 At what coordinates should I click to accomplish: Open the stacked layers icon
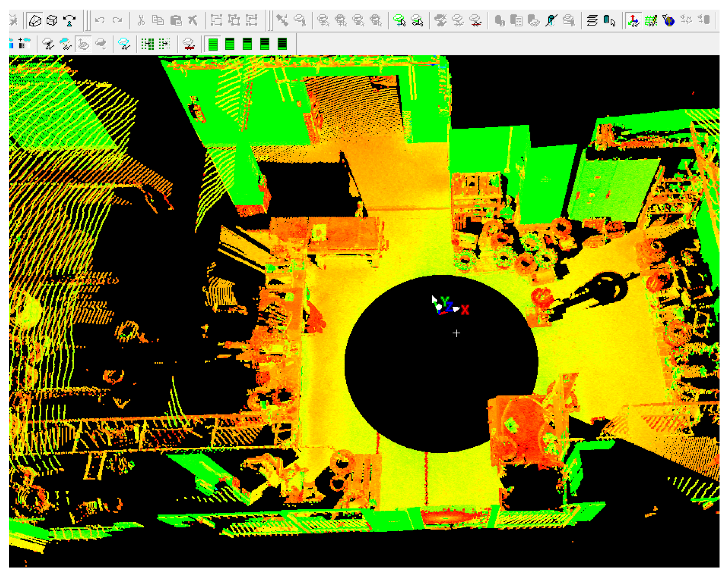(x=592, y=20)
